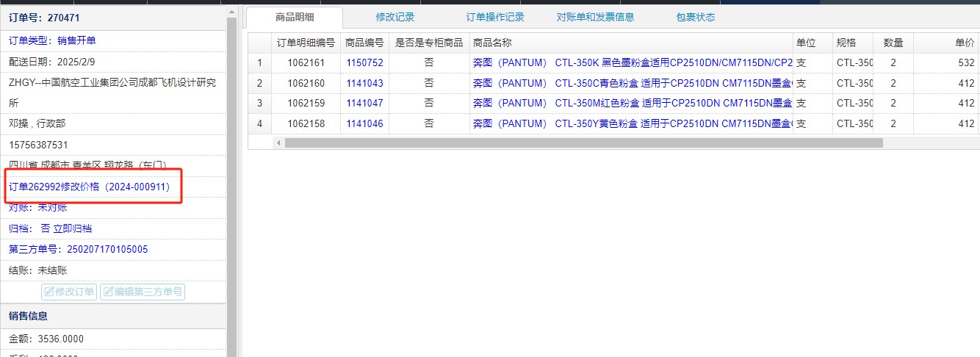Click the 编辑第三方单号 button
The height and width of the screenshot is (357, 980).
[x=143, y=292]
